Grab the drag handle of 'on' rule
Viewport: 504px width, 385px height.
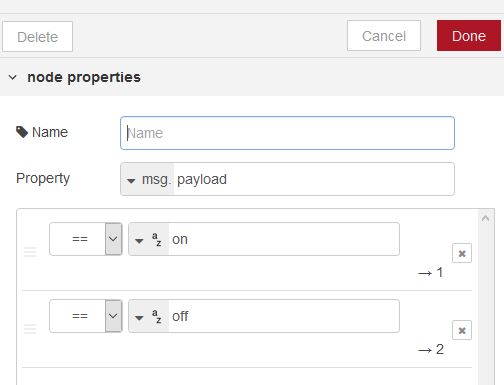coord(30,252)
